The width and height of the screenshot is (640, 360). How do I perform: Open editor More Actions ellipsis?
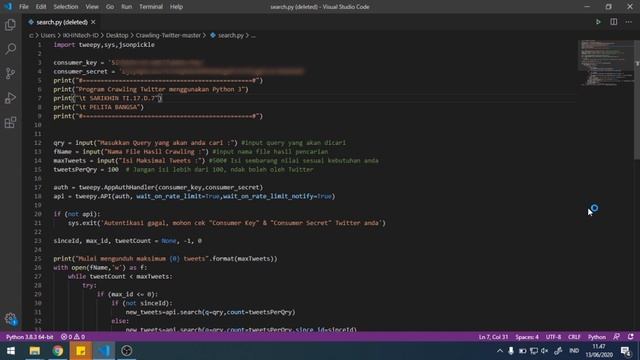[x=629, y=22]
